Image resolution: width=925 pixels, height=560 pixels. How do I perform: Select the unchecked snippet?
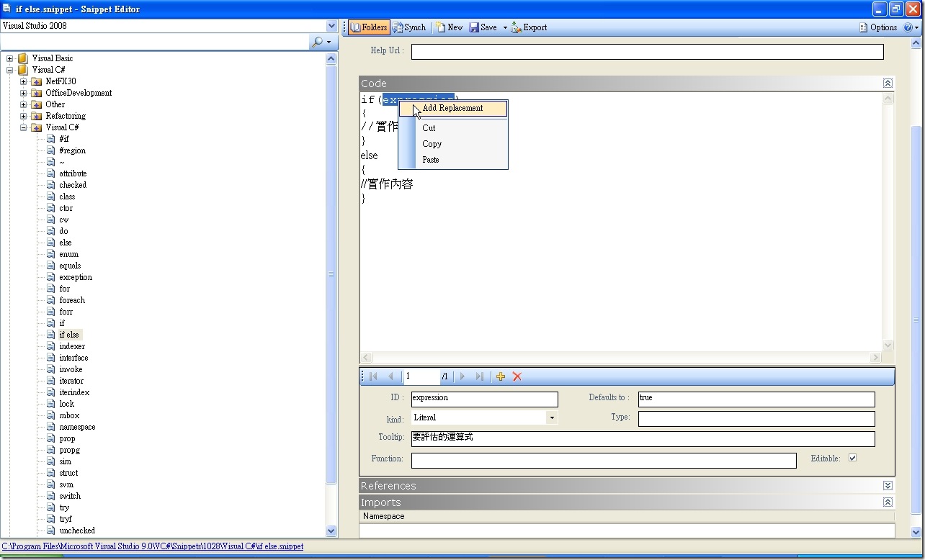[x=77, y=530]
